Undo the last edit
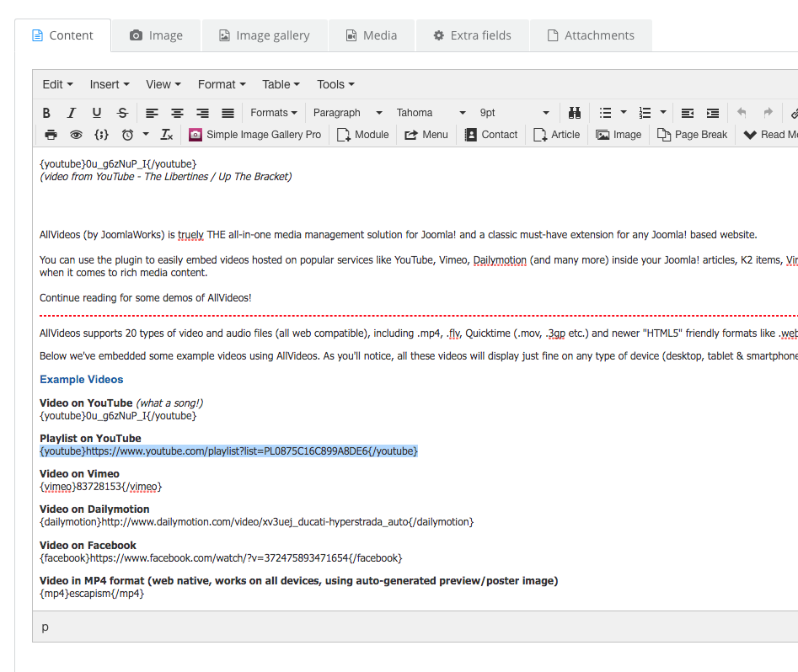The image size is (798, 672). 742,113
